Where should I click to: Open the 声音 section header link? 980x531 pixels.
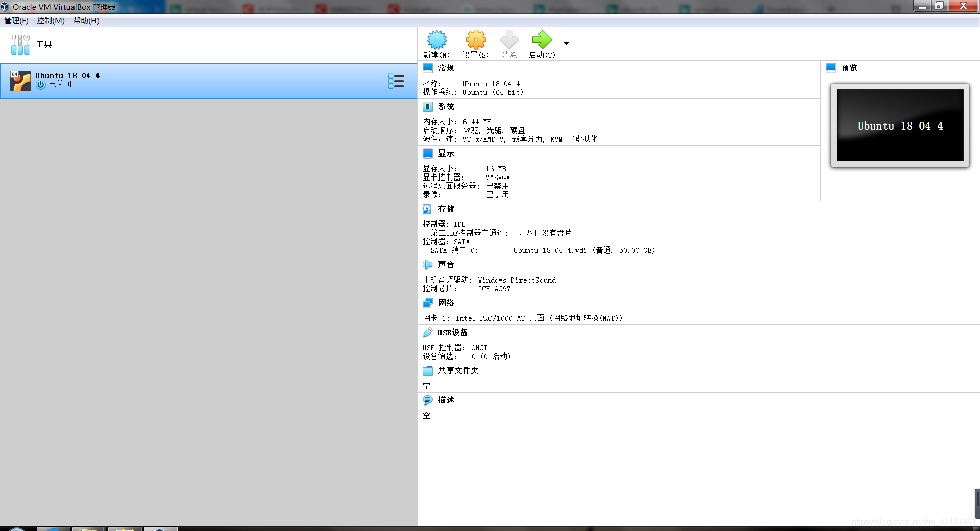coord(446,264)
